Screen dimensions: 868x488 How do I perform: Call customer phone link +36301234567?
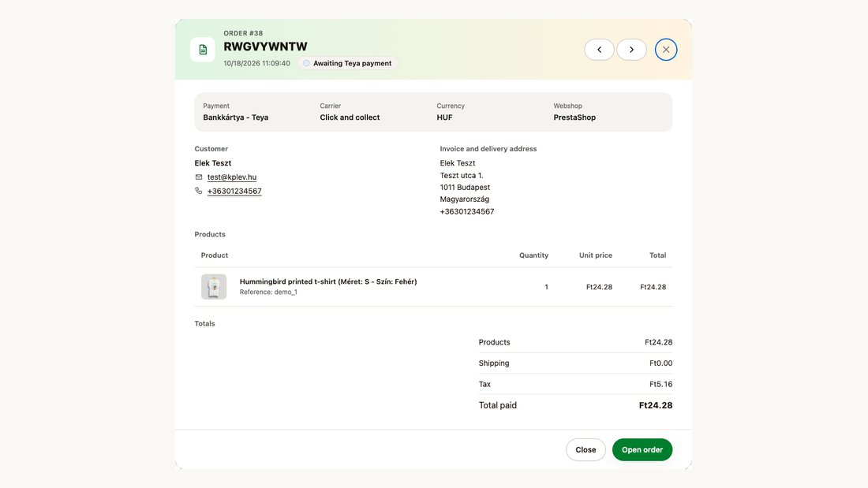[234, 192]
